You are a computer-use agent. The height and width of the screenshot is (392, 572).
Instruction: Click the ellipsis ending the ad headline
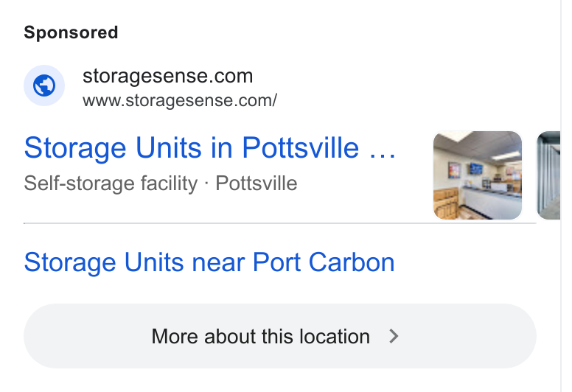click(x=383, y=154)
